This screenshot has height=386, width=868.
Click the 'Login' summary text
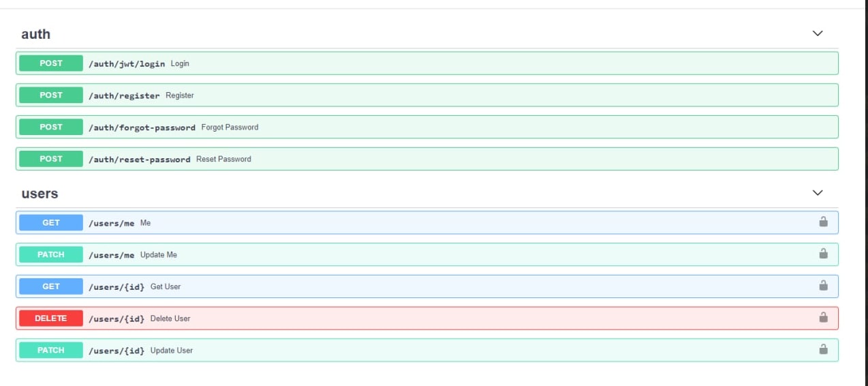pyautogui.click(x=180, y=63)
